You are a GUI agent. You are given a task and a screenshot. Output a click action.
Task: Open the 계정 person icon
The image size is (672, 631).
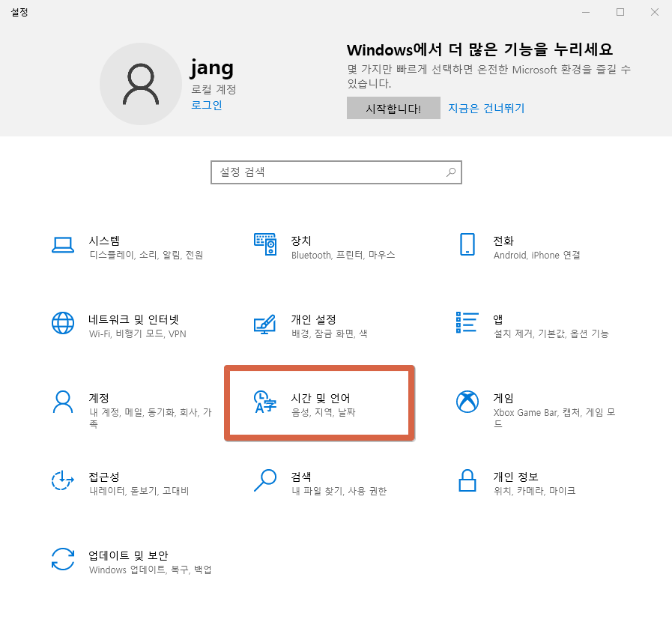63,402
